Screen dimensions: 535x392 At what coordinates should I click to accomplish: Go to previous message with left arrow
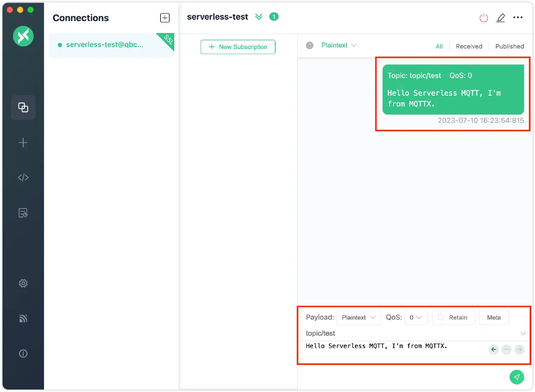pos(494,349)
